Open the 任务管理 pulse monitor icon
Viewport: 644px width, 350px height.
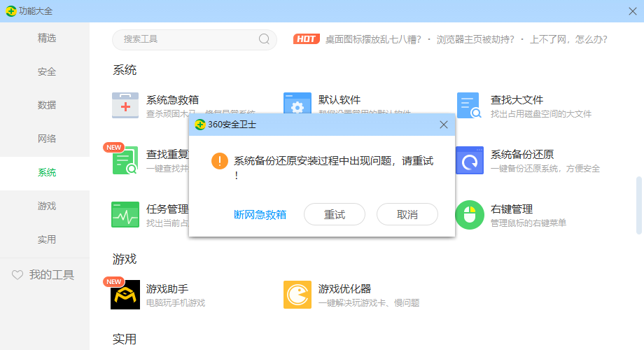(x=125, y=214)
